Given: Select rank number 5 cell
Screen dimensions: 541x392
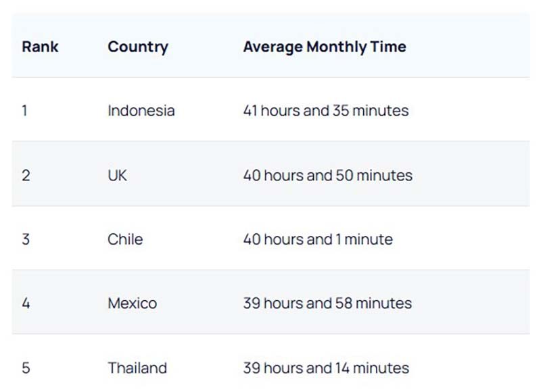Looking at the screenshot, I should coord(26,368).
